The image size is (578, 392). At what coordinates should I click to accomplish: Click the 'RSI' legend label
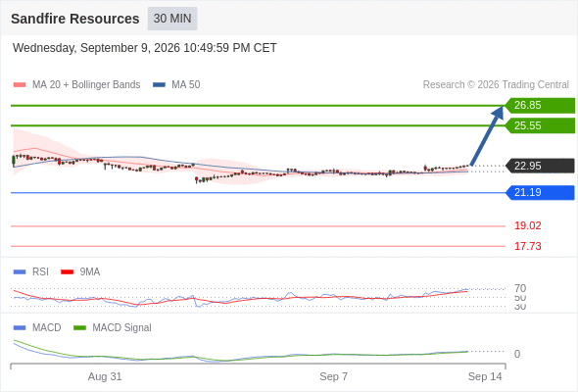[x=40, y=272]
